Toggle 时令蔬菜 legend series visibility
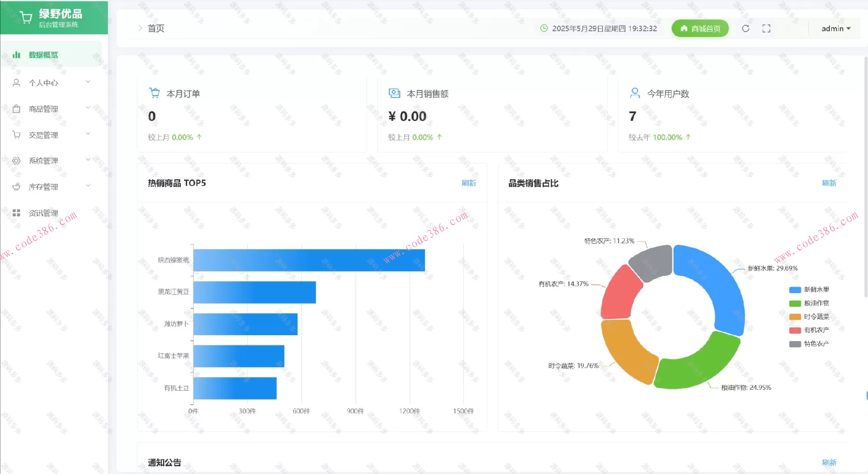Screen dimensions: 868x474 tap(809, 317)
